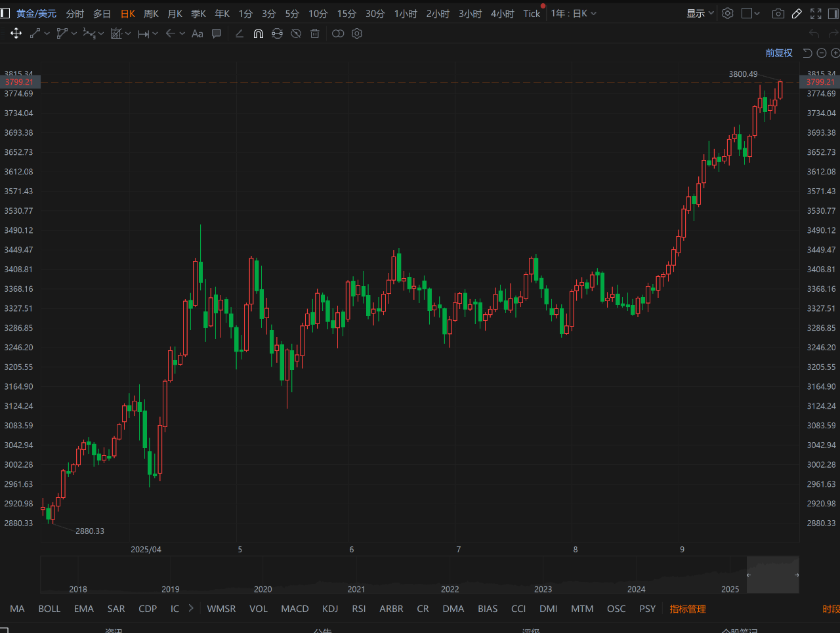840x633 pixels.
Task: Select the text annotation (Aa) tool
Action: point(197,33)
